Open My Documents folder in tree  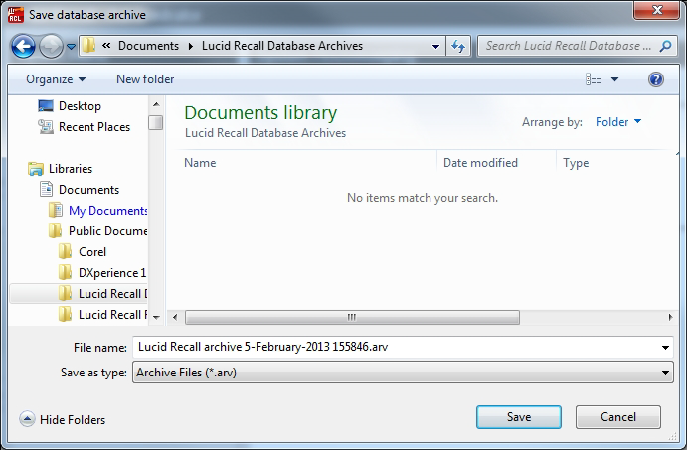tap(108, 211)
